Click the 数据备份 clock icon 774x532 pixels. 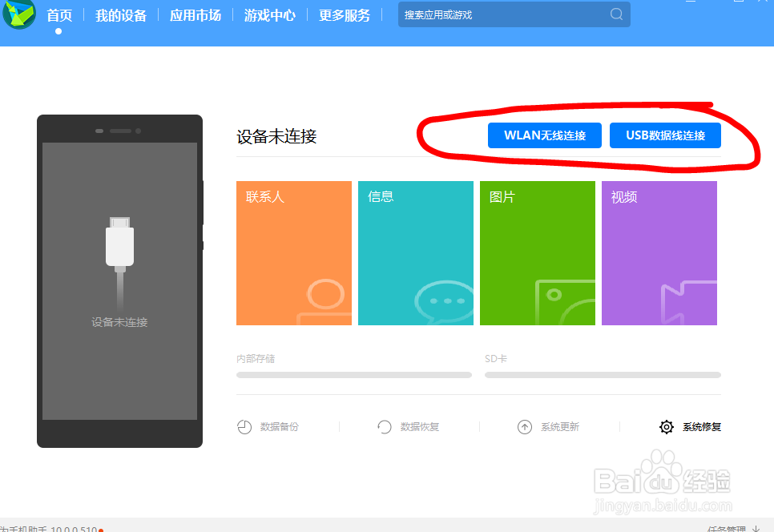click(x=244, y=427)
